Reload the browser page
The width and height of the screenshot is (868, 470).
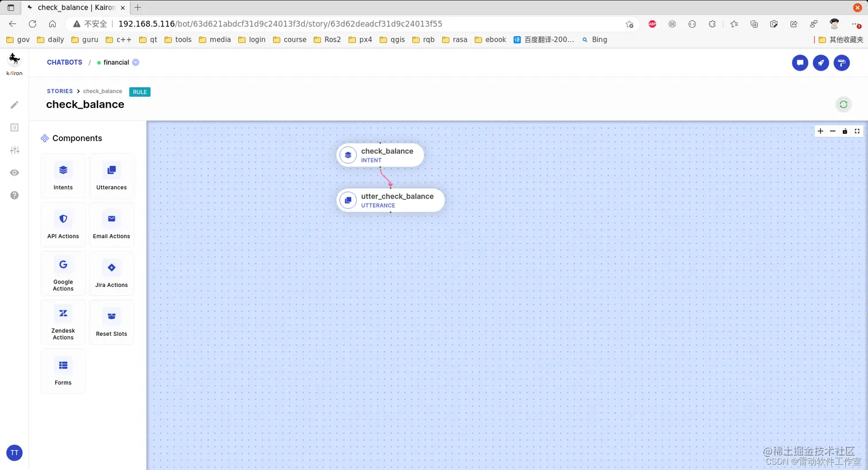pyautogui.click(x=33, y=24)
